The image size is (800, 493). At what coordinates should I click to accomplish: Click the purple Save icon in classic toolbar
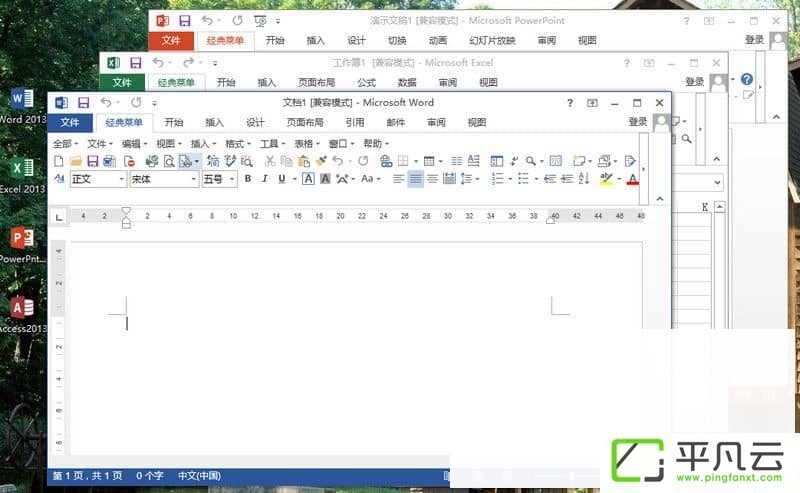(92, 161)
